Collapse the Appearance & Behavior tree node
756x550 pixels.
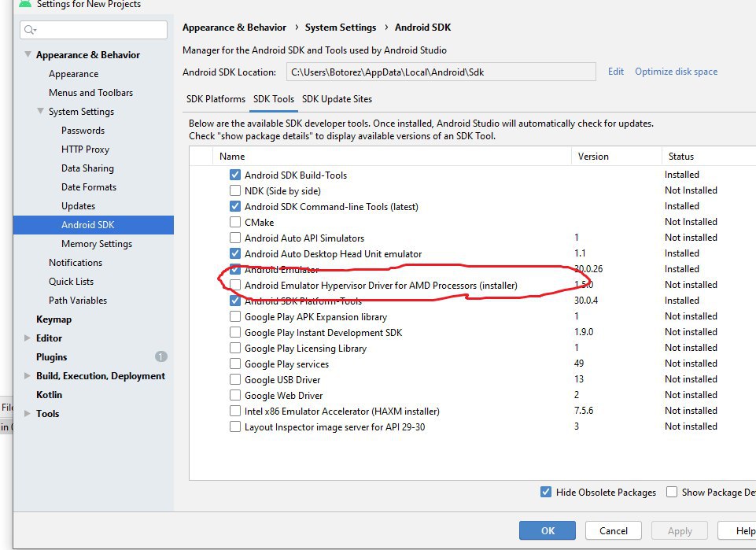click(x=28, y=54)
